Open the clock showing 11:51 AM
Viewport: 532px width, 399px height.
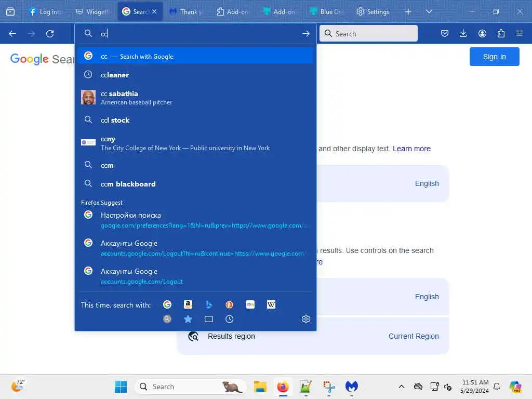(x=475, y=387)
